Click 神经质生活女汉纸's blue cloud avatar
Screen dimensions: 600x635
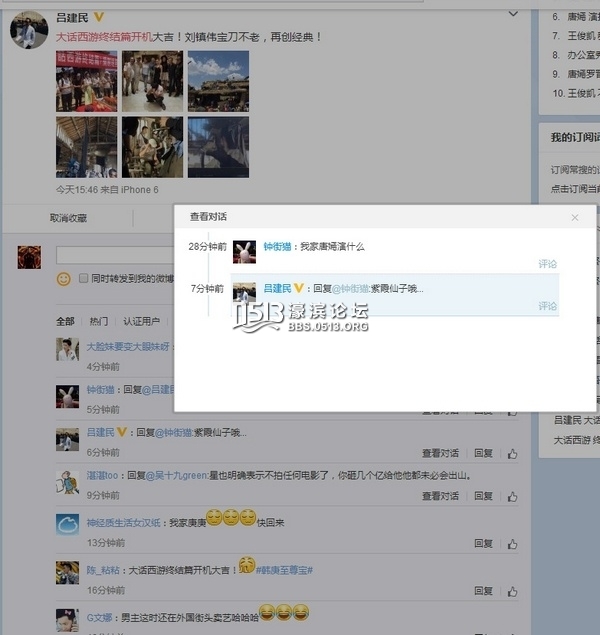67,525
